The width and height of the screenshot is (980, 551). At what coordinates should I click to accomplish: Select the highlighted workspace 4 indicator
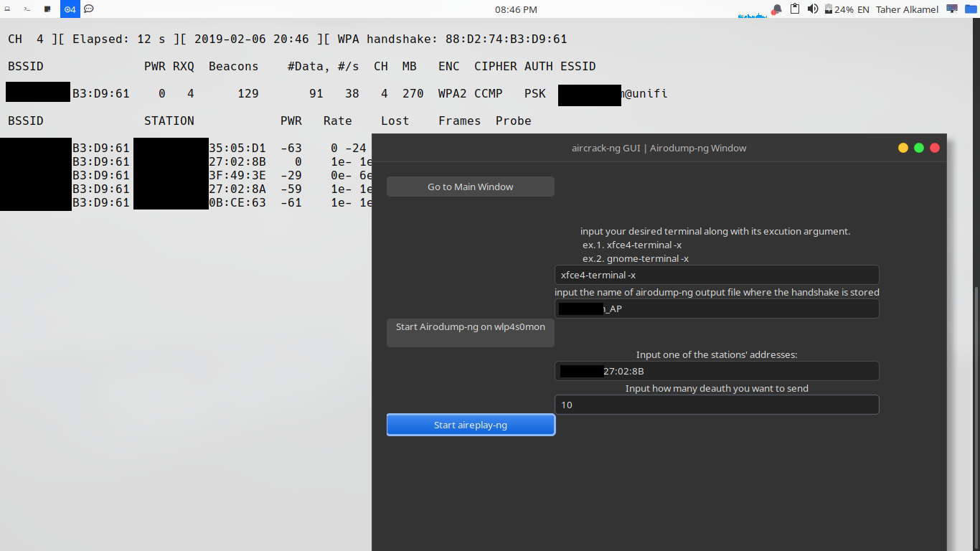(x=70, y=9)
